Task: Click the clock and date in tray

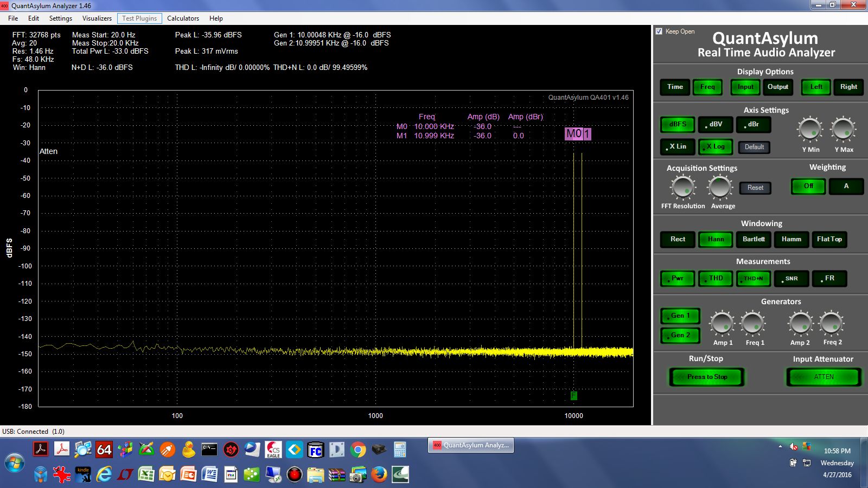Action: 837,463
